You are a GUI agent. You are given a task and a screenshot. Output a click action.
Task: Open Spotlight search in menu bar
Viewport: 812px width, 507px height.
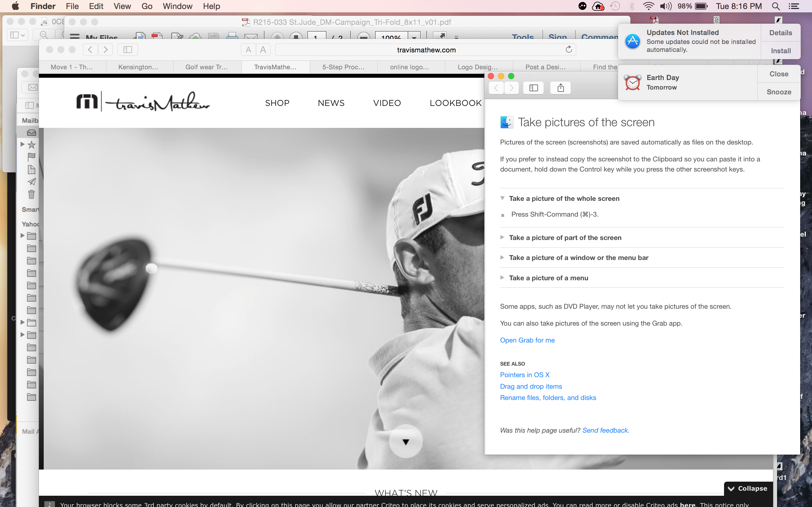click(775, 6)
